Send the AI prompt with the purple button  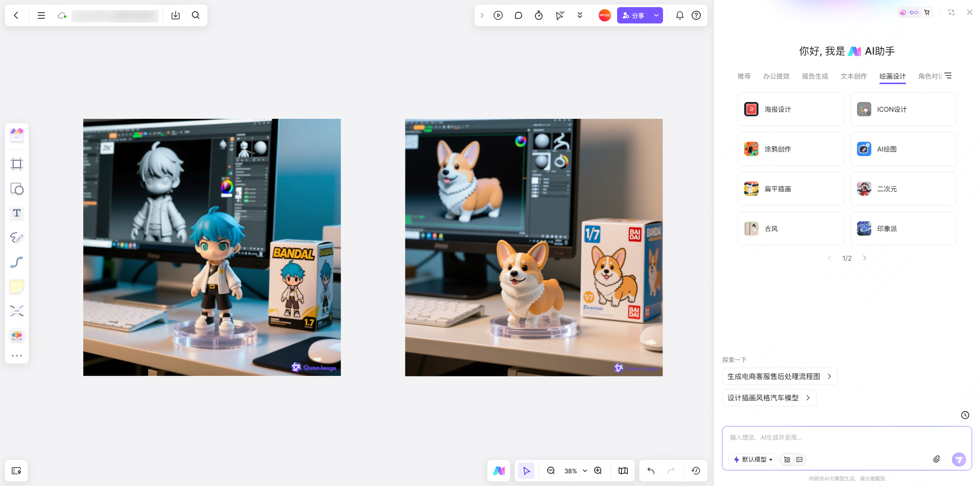click(959, 459)
